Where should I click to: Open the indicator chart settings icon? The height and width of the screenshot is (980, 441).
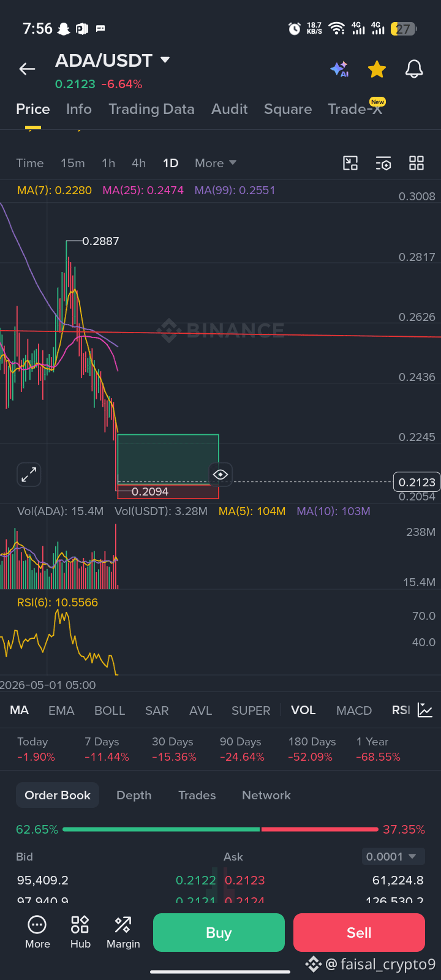pyautogui.click(x=425, y=710)
